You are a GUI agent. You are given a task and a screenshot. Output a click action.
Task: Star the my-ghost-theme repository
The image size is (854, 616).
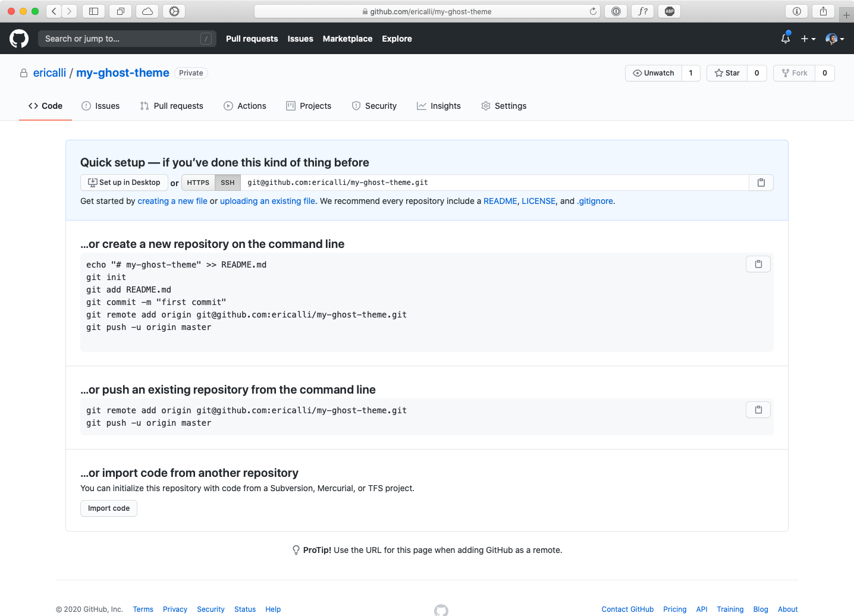pyautogui.click(x=727, y=73)
